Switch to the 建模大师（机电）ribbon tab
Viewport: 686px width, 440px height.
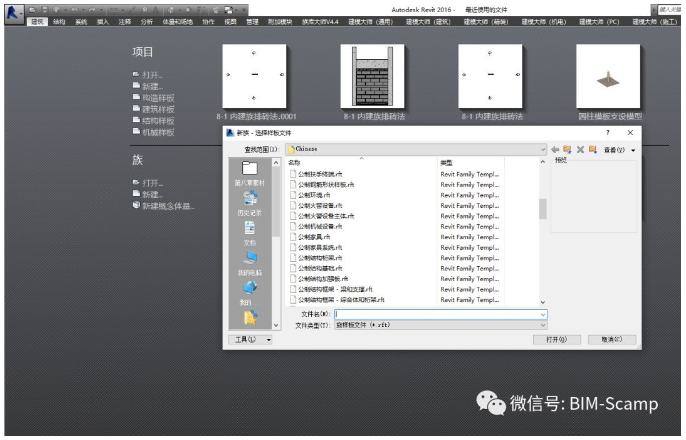click(x=544, y=21)
